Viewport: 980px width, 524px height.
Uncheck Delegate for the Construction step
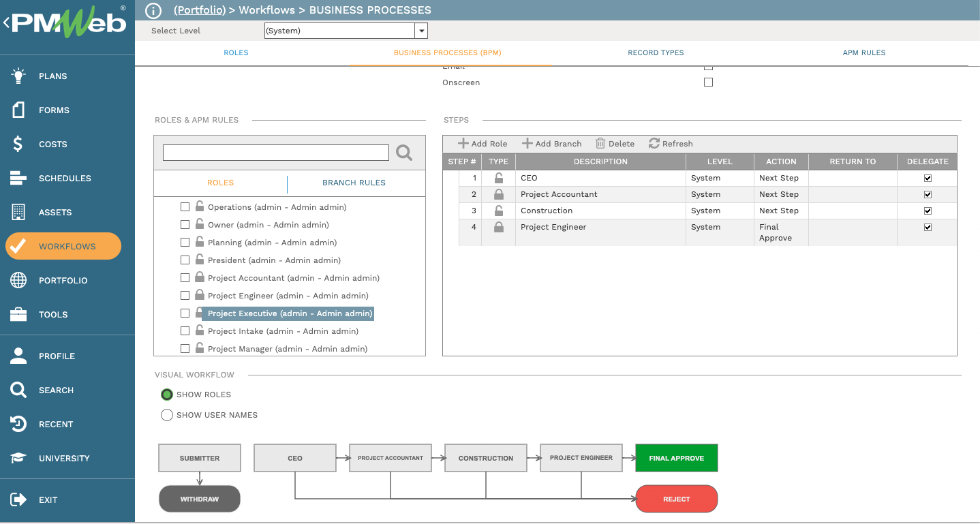[928, 211]
